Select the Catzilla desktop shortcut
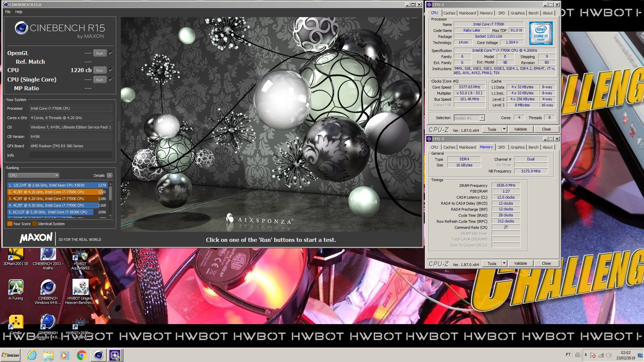This screenshot has width=644, height=362. coord(16,324)
